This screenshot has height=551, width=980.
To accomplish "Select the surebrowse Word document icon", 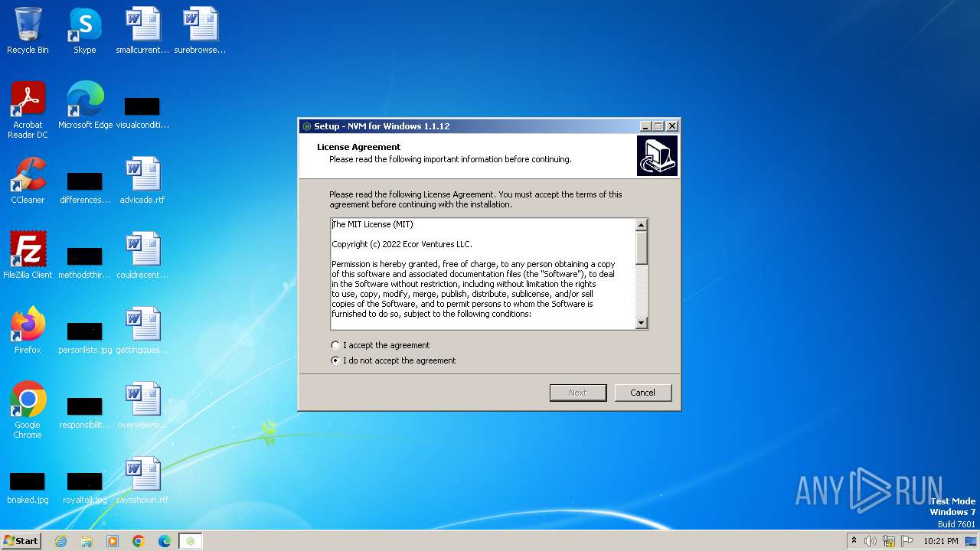I will tap(200, 31).
